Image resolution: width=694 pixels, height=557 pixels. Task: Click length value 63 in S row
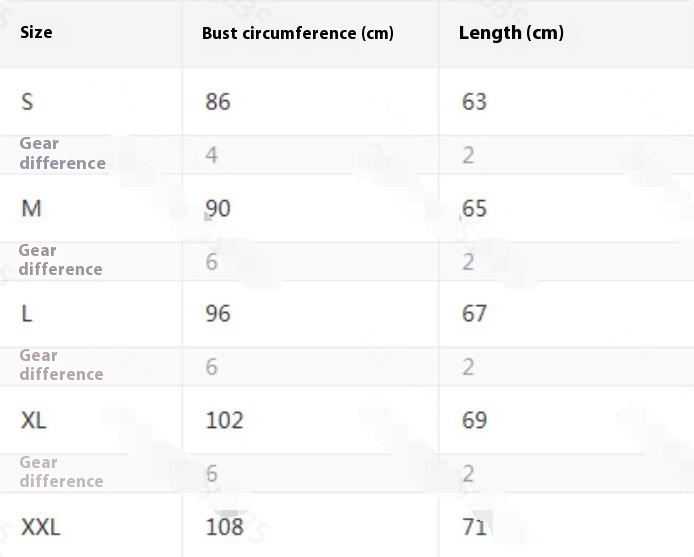(474, 101)
